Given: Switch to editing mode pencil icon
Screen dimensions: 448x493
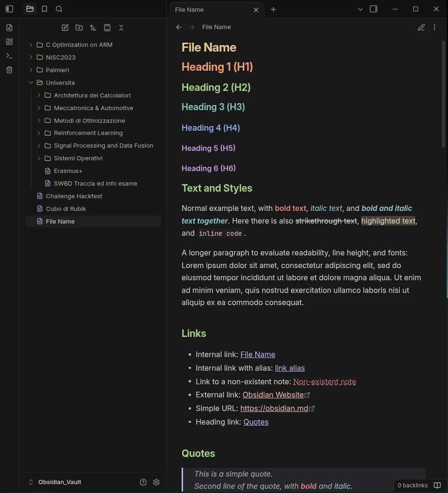Looking at the screenshot, I should pyautogui.click(x=421, y=27).
